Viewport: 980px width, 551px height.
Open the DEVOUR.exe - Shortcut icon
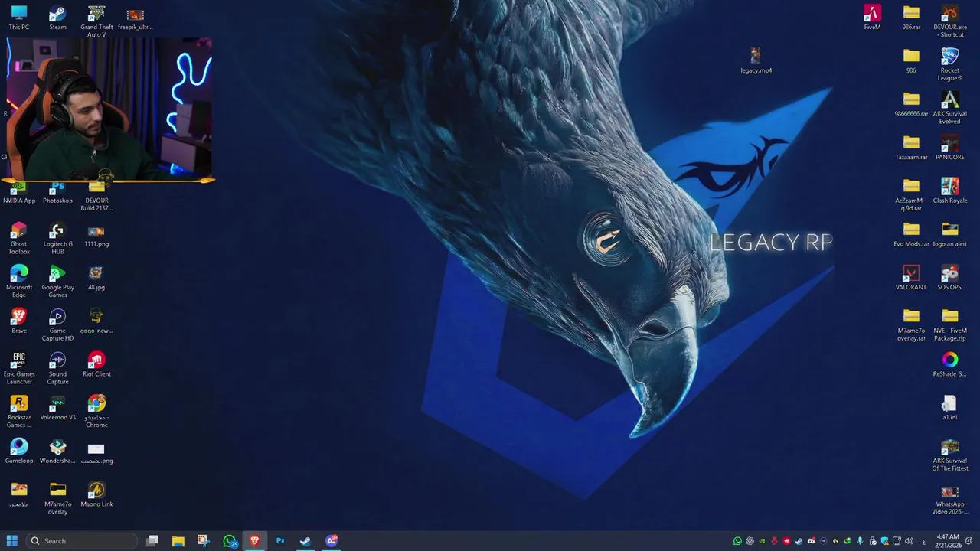click(x=950, y=21)
